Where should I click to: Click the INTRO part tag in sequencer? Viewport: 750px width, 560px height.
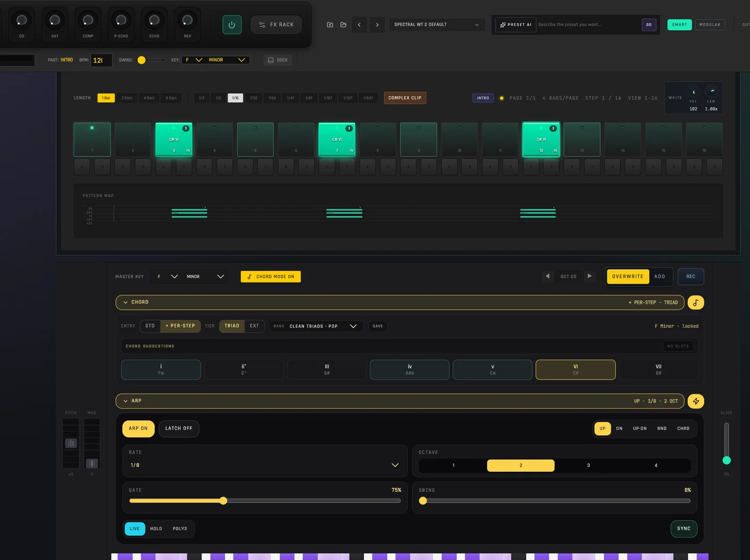point(483,98)
